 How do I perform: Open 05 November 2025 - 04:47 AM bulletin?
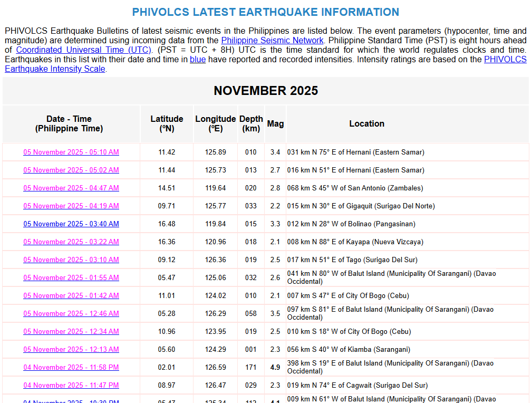[71, 188]
